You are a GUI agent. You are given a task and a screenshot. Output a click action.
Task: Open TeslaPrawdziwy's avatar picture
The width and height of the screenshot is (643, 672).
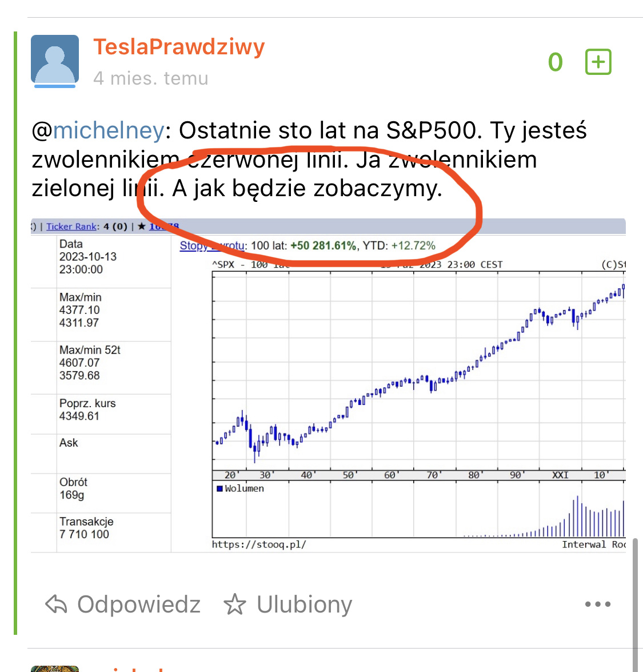pos(55,61)
